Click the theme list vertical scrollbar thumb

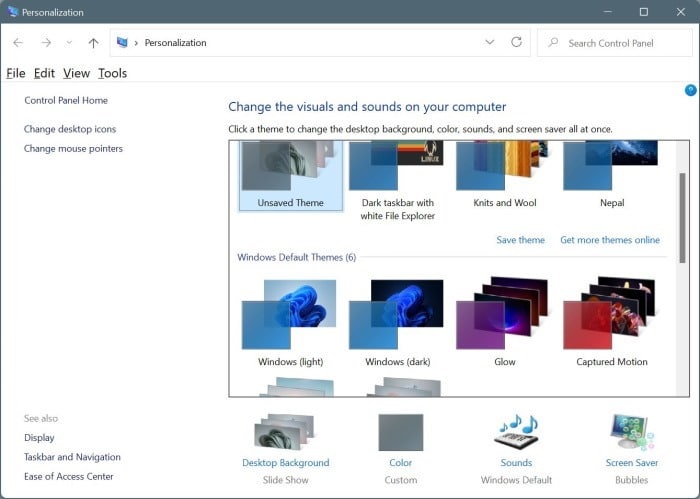[x=682, y=218]
